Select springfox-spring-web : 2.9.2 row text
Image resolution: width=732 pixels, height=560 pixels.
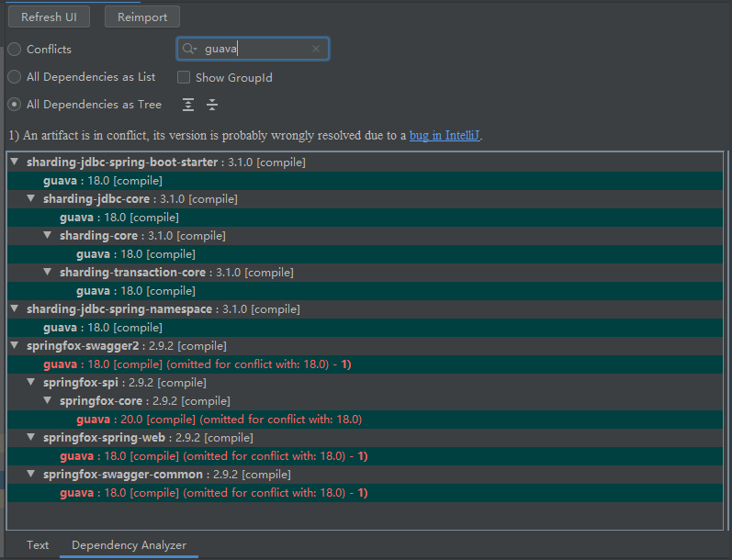point(148,438)
